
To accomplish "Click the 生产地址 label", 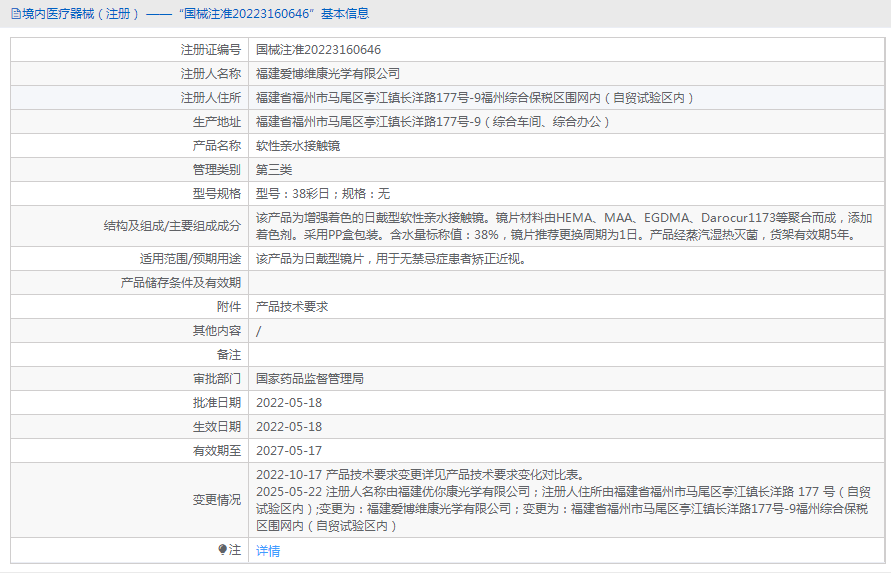I will 217,122.
